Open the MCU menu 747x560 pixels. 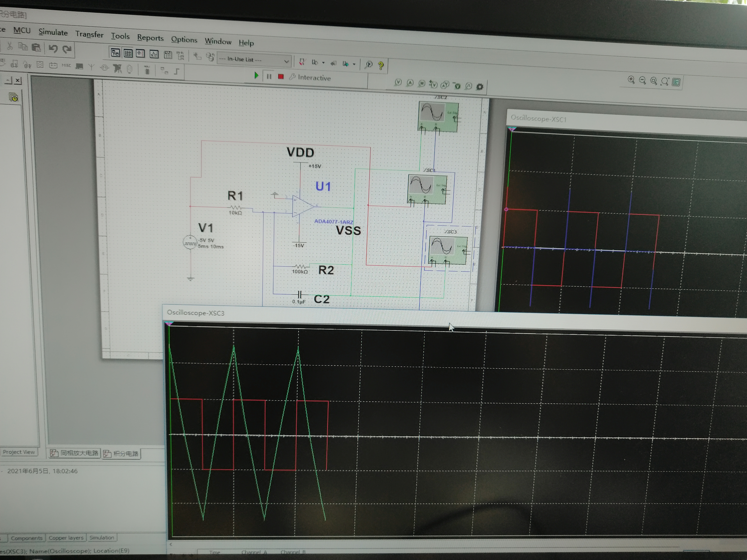(22, 30)
